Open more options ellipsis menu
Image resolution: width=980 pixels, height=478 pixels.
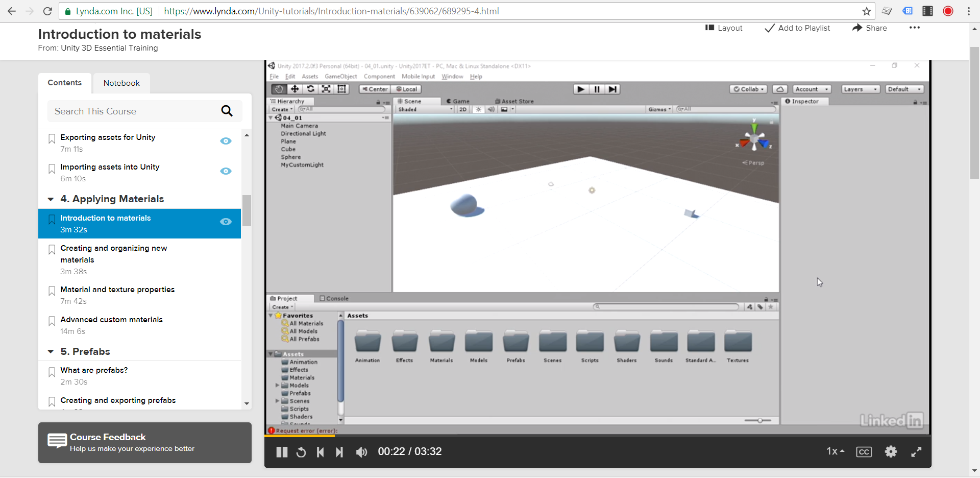point(914,28)
